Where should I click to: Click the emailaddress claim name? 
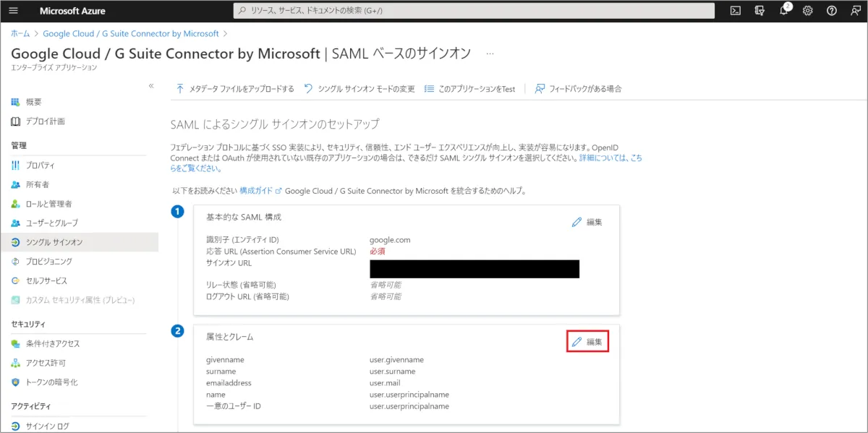[229, 383]
